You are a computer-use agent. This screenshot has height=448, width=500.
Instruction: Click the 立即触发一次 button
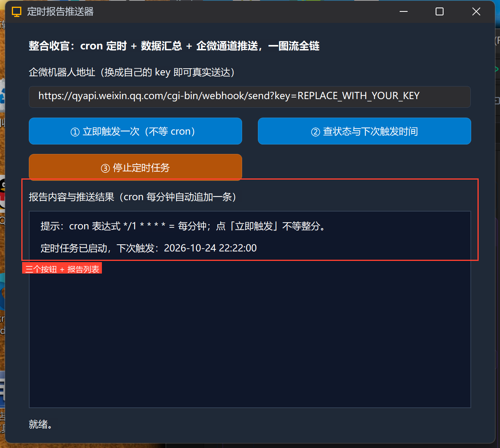(135, 131)
